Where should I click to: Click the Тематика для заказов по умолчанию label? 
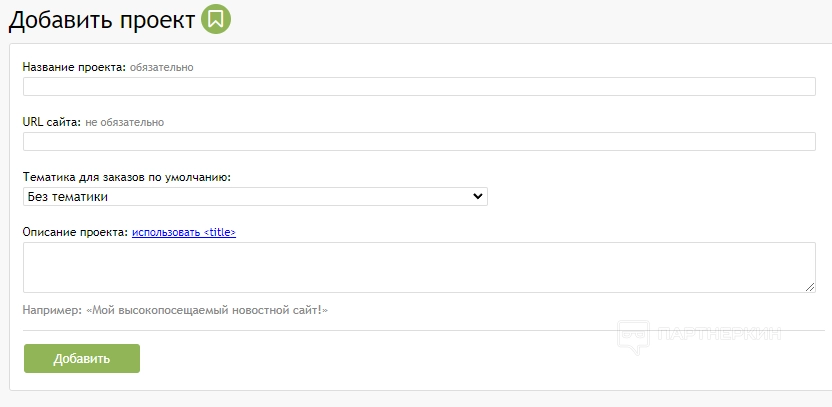[127, 177]
